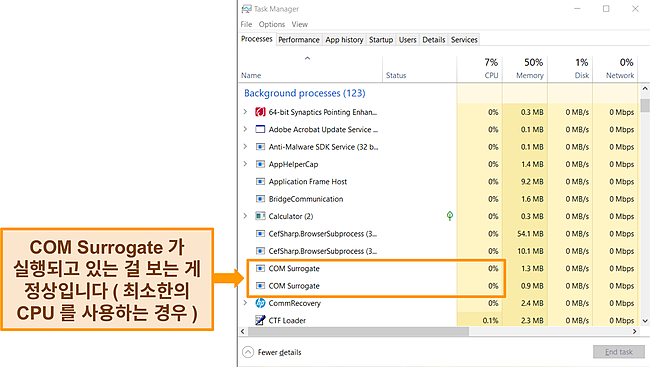This screenshot has height=367, width=650.
Task: Click the AppHelperCap process icon
Action: (x=260, y=164)
